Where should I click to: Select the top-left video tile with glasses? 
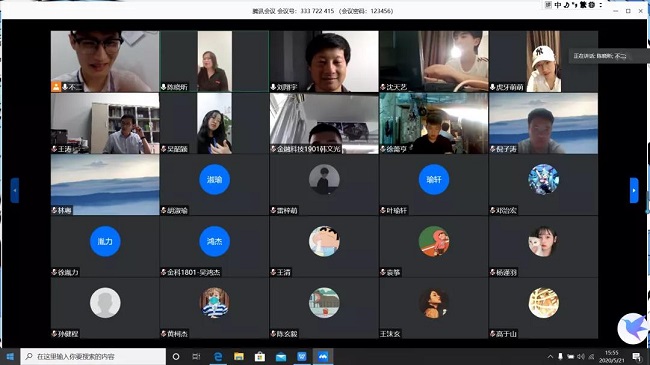click(105, 61)
